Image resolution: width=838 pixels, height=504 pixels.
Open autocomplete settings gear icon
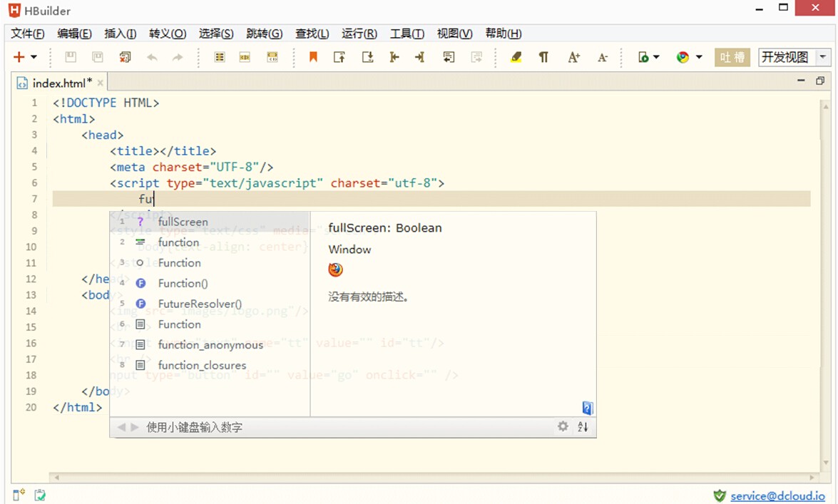(x=563, y=426)
